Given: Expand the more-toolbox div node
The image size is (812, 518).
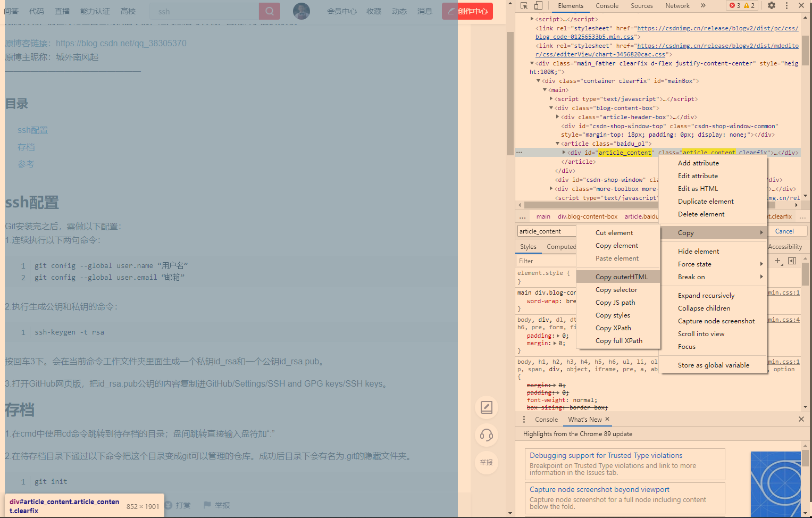Looking at the screenshot, I should [551, 189].
